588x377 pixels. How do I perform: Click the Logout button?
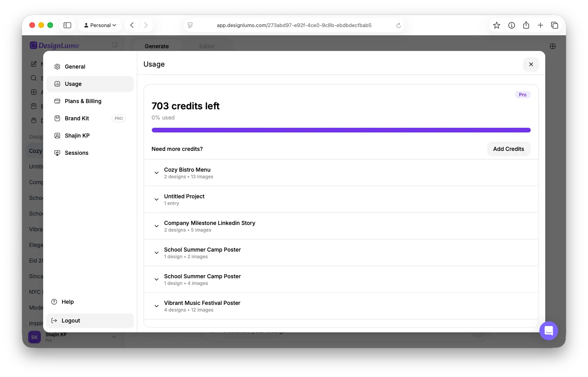click(90, 321)
